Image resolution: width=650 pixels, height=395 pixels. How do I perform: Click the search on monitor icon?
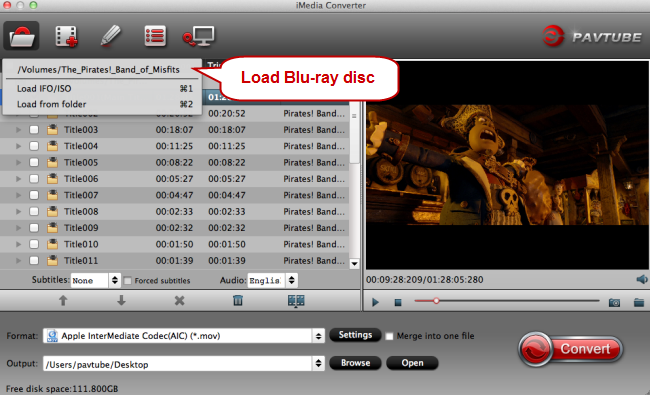click(x=199, y=36)
